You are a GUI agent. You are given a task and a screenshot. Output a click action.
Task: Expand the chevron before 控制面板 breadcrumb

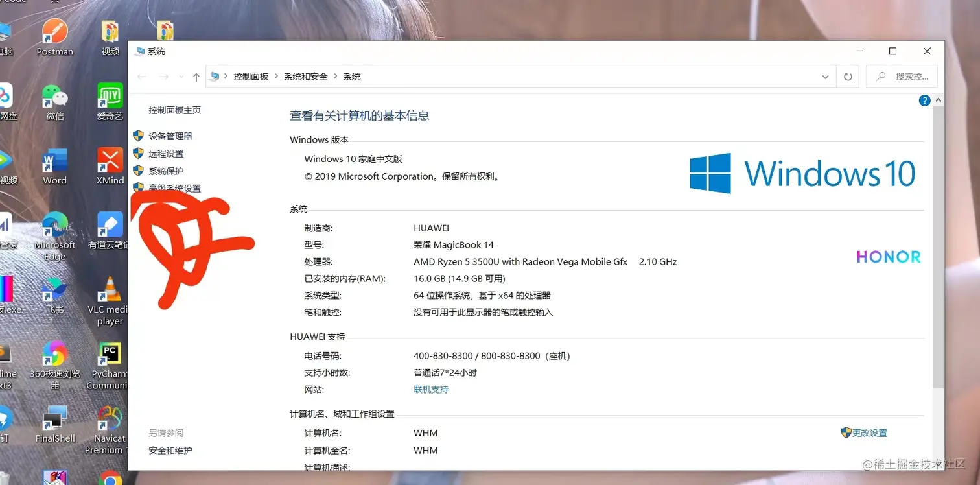click(x=226, y=77)
